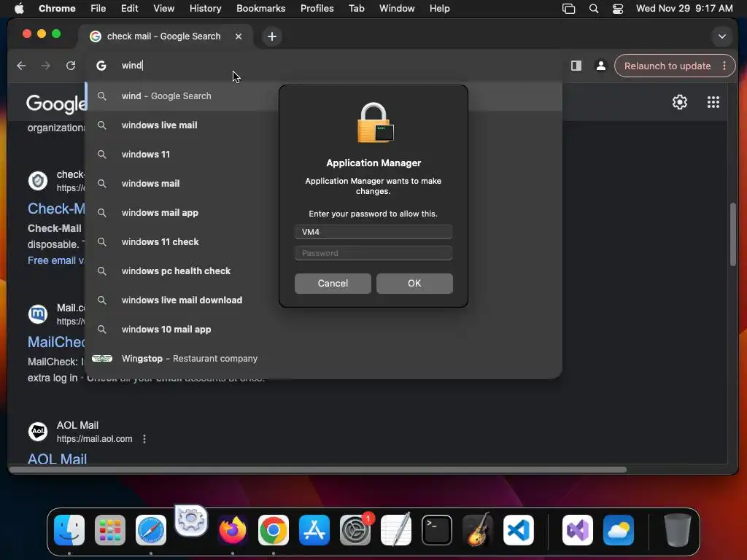Launch Terminal from the Dock
Screen dimensions: 747x560
coord(437,530)
